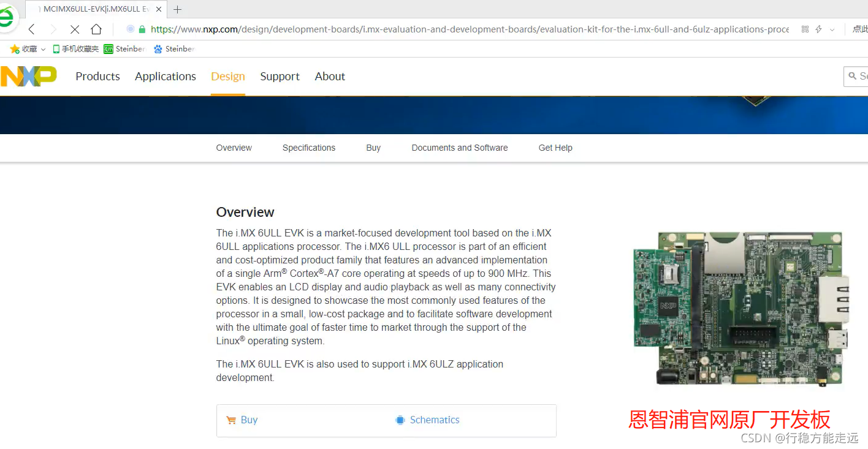This screenshot has width=868, height=449.
Task: Click the 点此 text at toolbar right edge
Action: tap(860, 29)
